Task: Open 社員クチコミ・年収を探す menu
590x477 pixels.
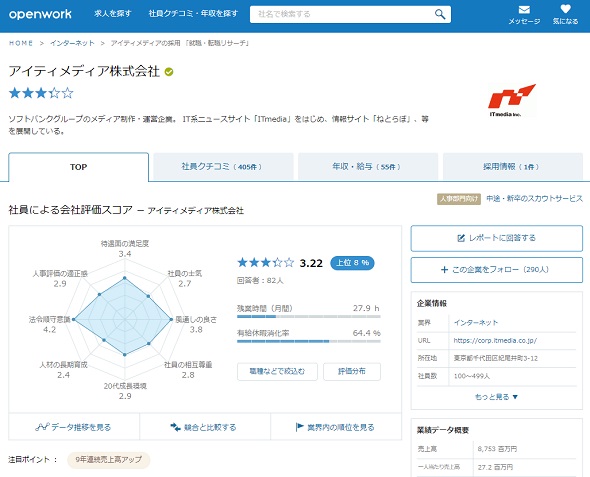Action: [193, 14]
